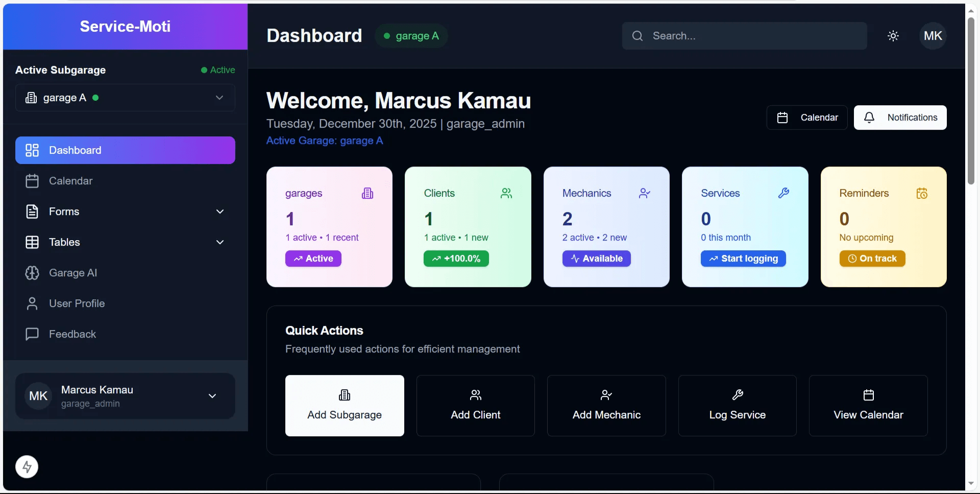
Task: Open User Profile in the sidebar
Action: [77, 303]
